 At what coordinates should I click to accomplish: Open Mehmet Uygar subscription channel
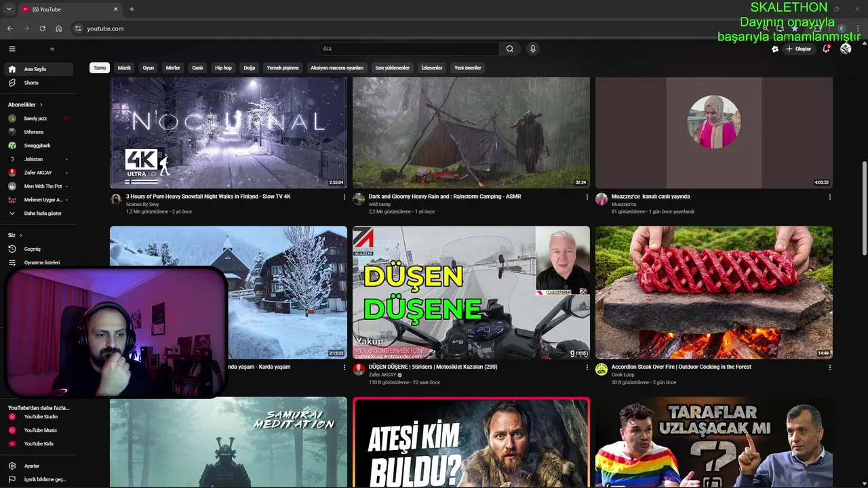39,200
